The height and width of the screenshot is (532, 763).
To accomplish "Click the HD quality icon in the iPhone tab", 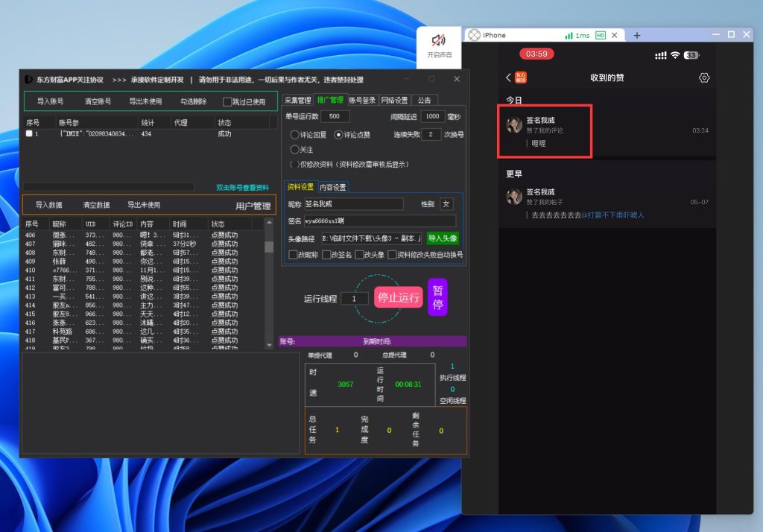I will click(x=600, y=35).
